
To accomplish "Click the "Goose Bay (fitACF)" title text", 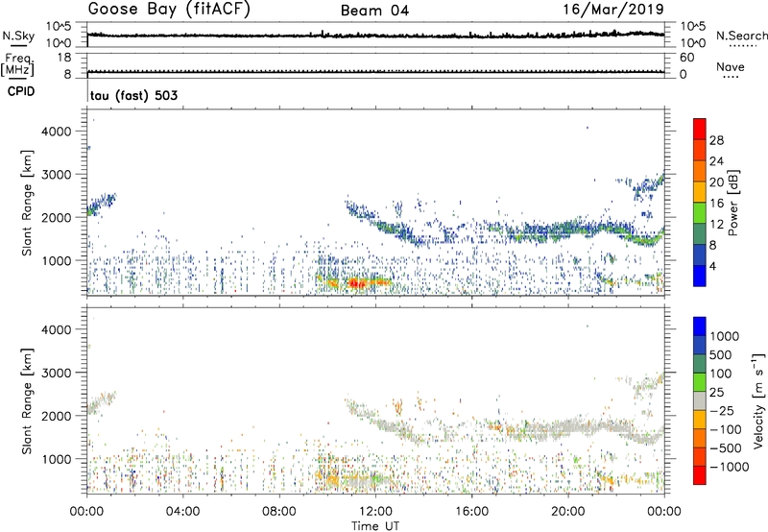I will (169, 10).
